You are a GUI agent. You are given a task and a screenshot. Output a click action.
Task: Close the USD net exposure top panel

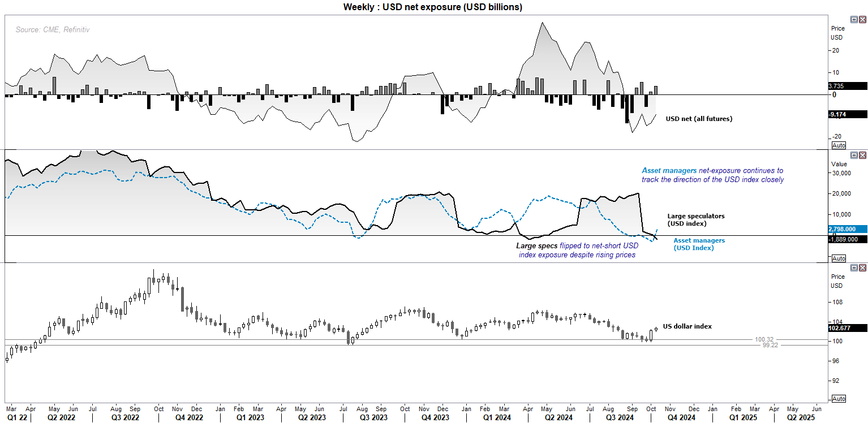[862, 19]
